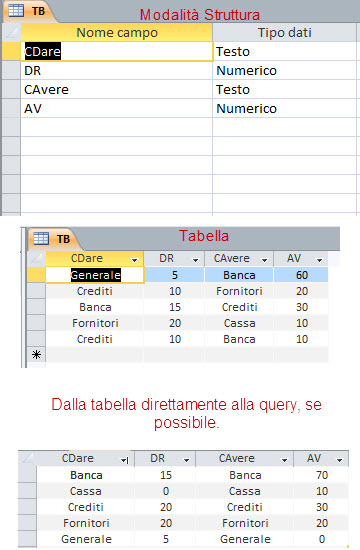360x550 pixels.
Task: Switch to the TB design view tab
Action: [x=28, y=11]
